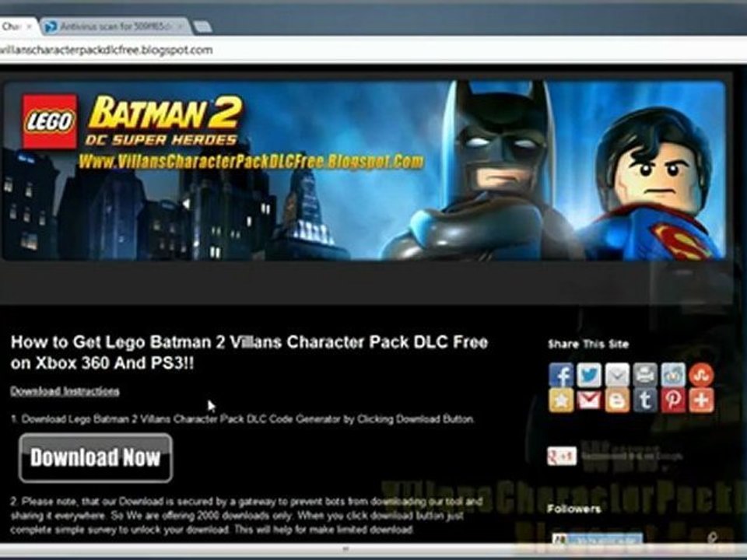Click the Lego Batman 2 header banner
This screenshot has width=747, height=560.
pos(364,170)
